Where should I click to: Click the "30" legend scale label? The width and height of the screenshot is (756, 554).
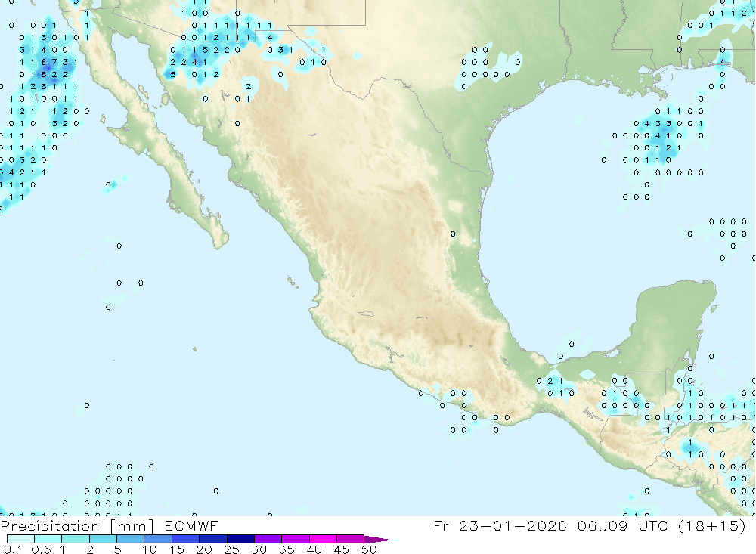click(259, 549)
